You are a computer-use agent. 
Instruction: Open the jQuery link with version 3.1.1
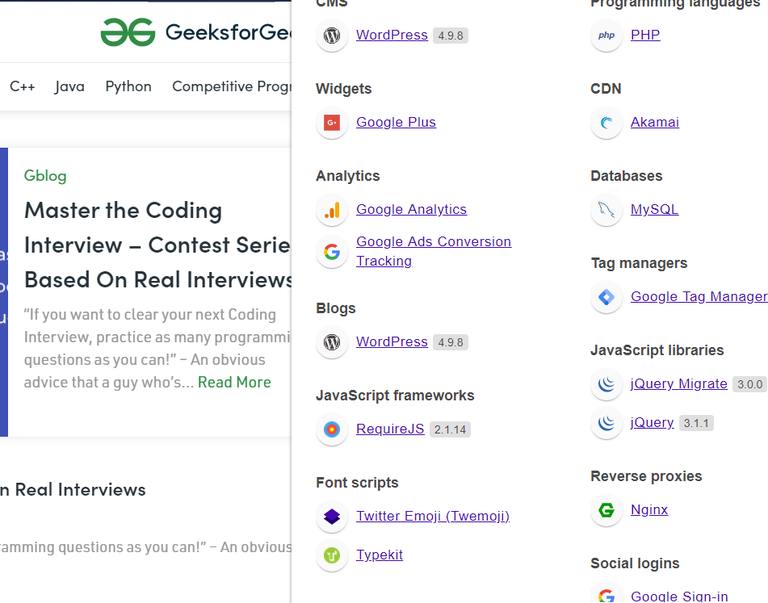pos(652,423)
